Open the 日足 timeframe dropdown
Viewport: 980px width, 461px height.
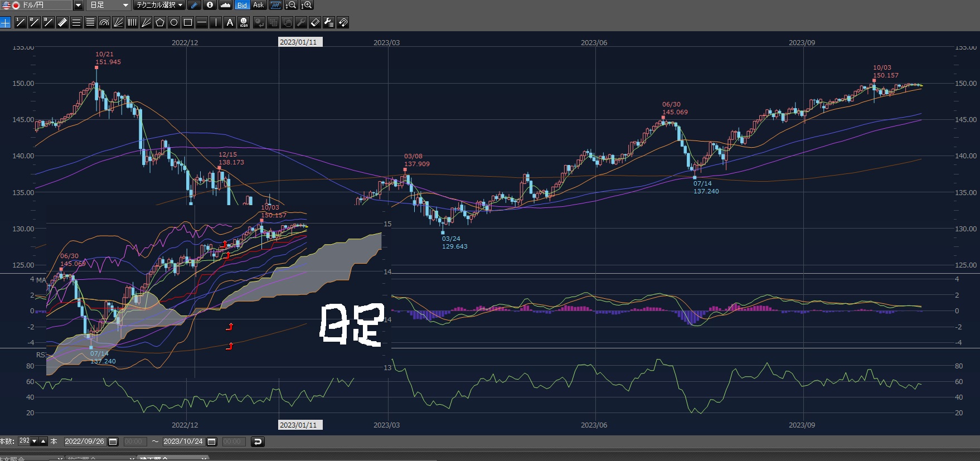pos(125,5)
